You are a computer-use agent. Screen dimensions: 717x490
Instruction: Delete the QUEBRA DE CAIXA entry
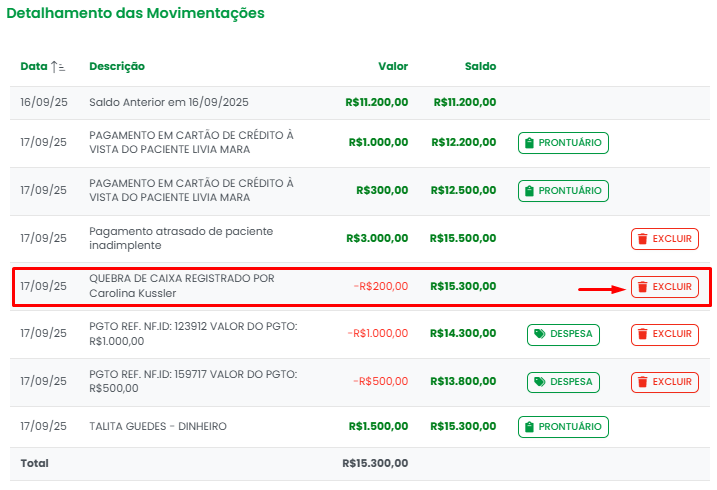tap(664, 287)
